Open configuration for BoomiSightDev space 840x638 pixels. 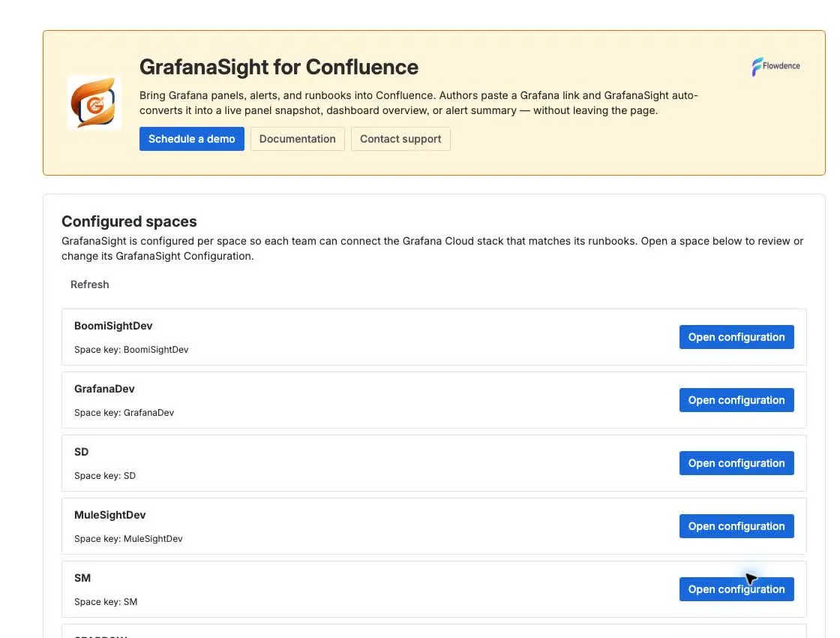(736, 337)
